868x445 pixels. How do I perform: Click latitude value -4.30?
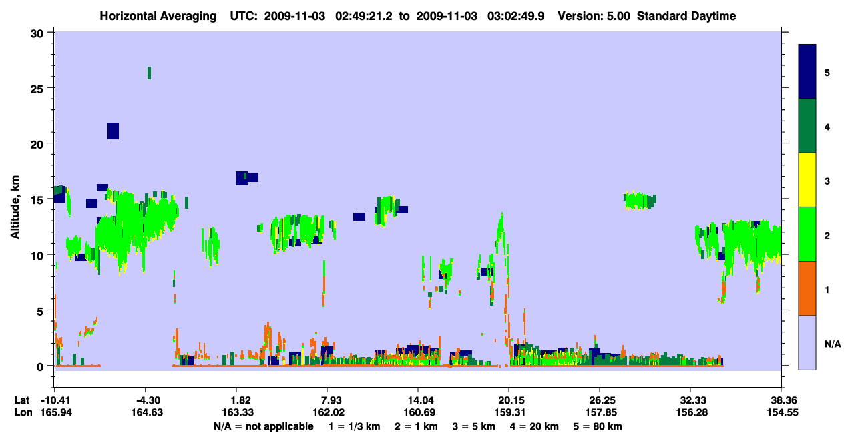(146, 400)
